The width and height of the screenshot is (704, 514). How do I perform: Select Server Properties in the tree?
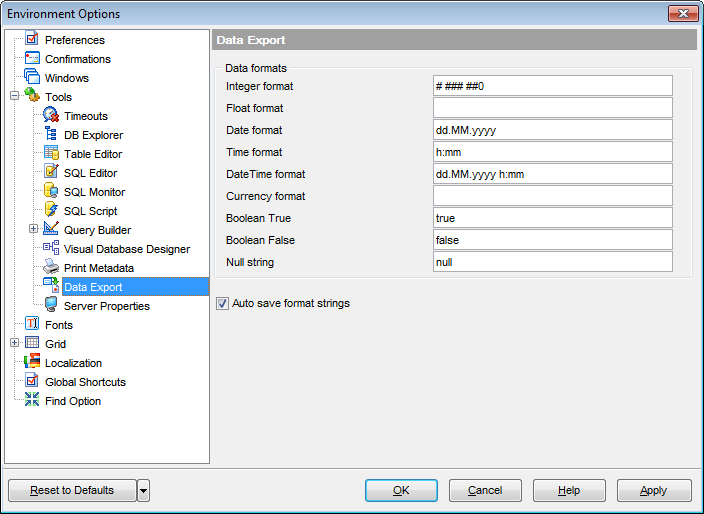point(106,306)
